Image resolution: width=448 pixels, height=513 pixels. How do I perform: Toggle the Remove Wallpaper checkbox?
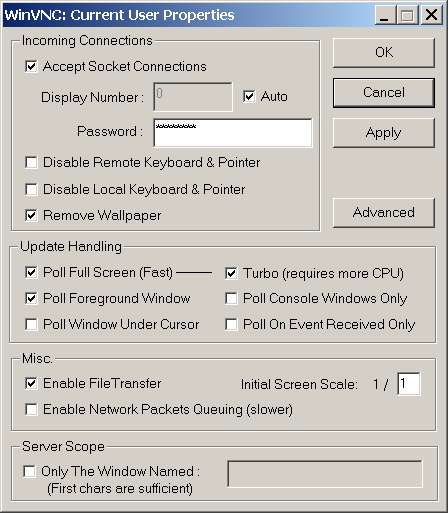pyautogui.click(x=31, y=215)
